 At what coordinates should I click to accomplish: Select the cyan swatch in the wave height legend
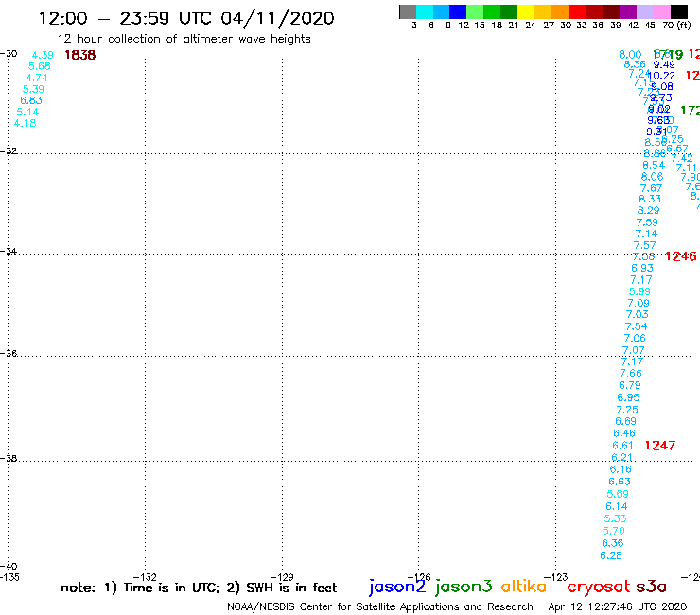[425, 12]
